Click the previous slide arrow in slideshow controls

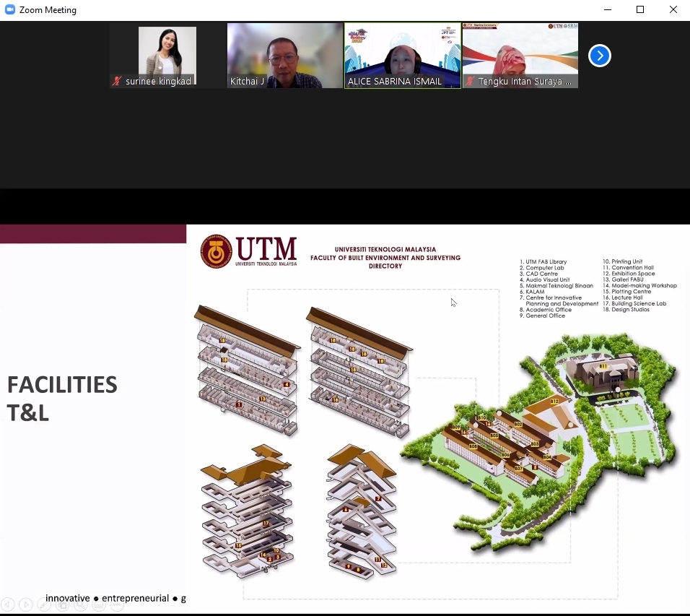(8, 604)
